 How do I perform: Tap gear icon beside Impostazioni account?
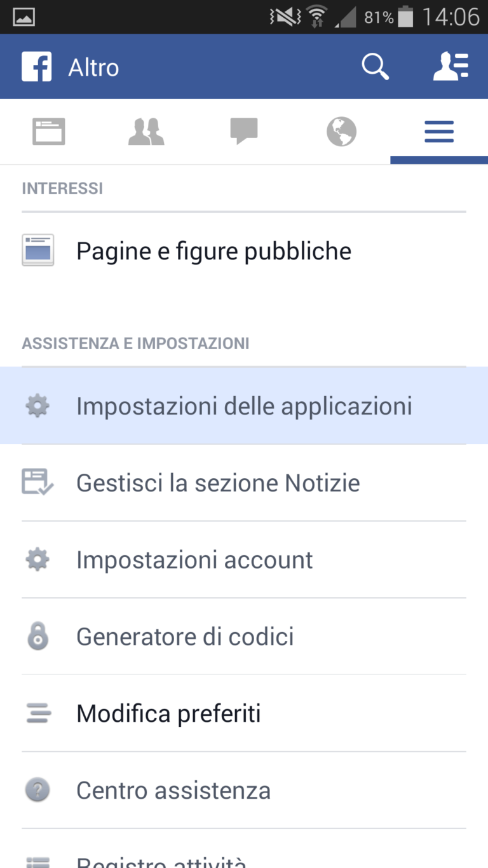tap(37, 560)
